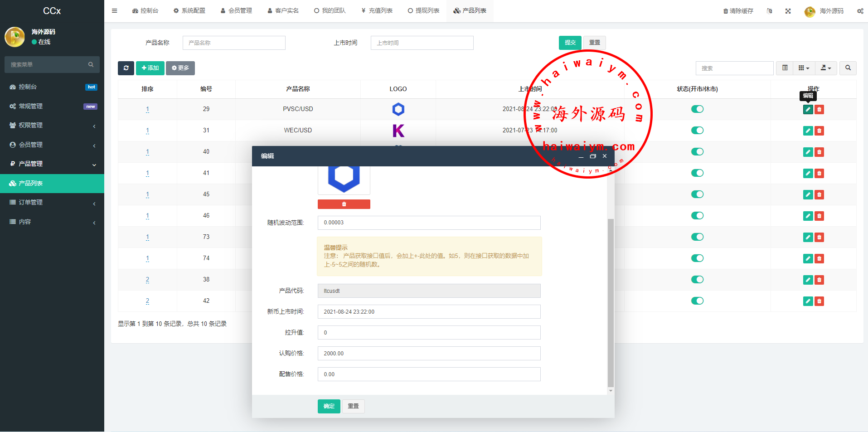The image size is (868, 432).
Task: Toggle fullscreen icon in top header
Action: (788, 11)
